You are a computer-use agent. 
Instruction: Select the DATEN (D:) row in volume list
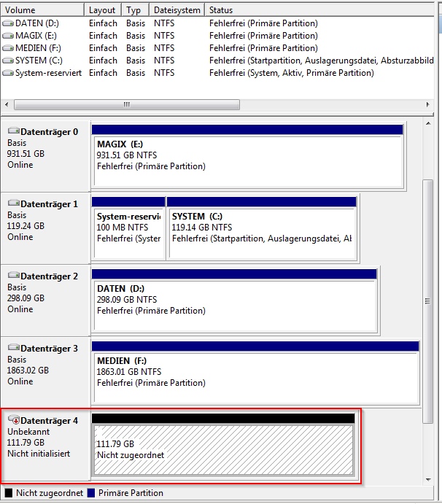tap(217, 23)
